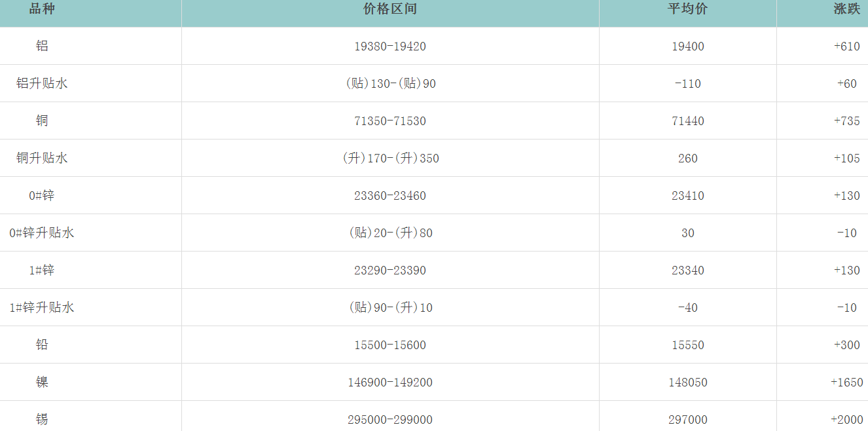The image size is (868, 431).
Task: Click the 1#锌 product name
Action: point(42,271)
